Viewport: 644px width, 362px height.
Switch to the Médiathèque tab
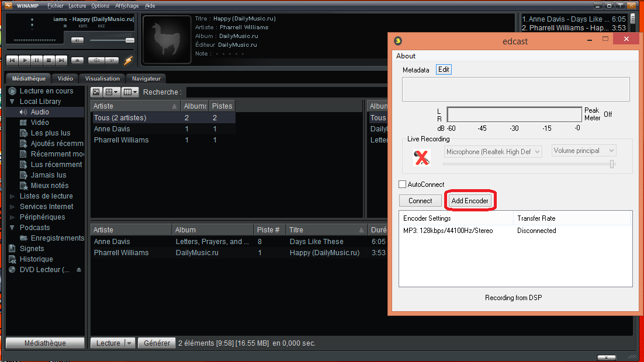tap(29, 78)
